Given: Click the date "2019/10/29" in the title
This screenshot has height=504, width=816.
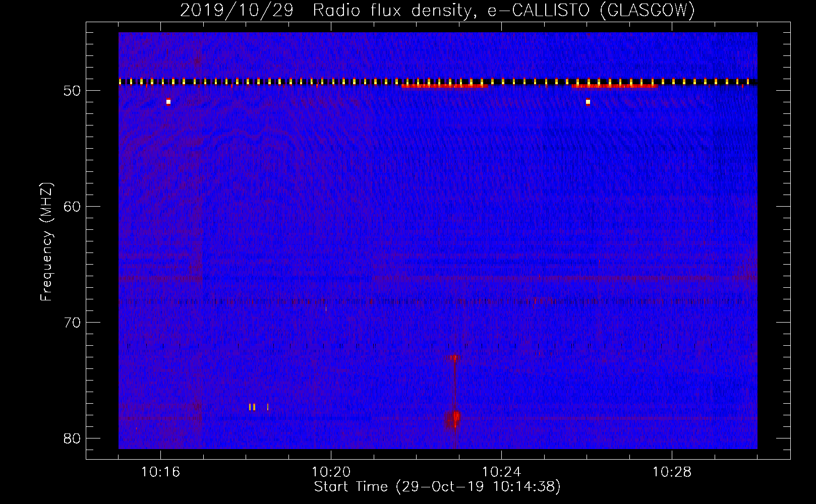Looking at the screenshot, I should click(x=237, y=11).
